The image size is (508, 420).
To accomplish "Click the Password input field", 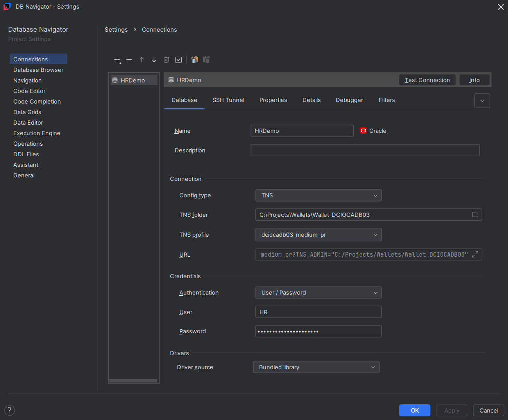I will (318, 331).
